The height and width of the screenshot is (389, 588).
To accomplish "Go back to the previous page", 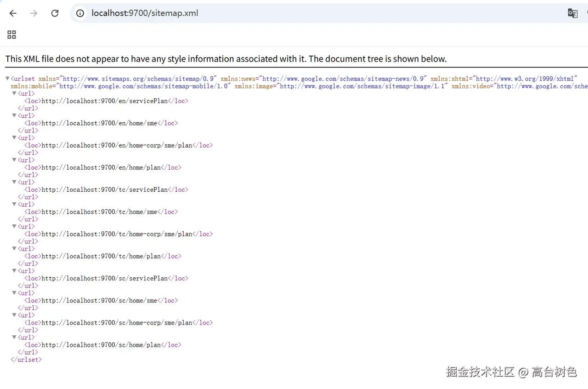I will click(13, 13).
